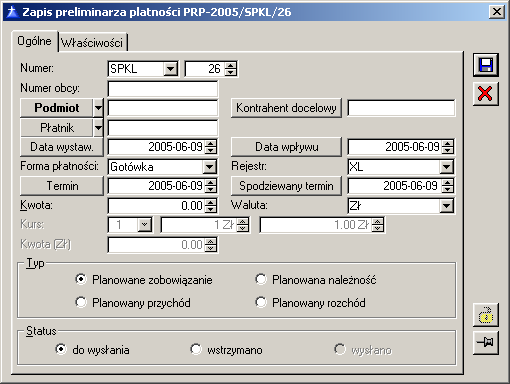510x384 pixels.
Task: Click the Waluta: label
Action: (x=249, y=205)
